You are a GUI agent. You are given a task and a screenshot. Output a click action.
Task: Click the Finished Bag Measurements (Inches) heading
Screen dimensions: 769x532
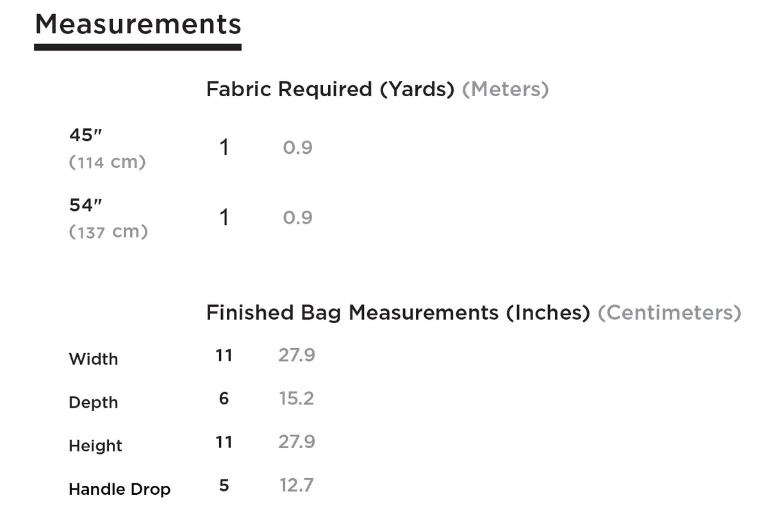(397, 313)
